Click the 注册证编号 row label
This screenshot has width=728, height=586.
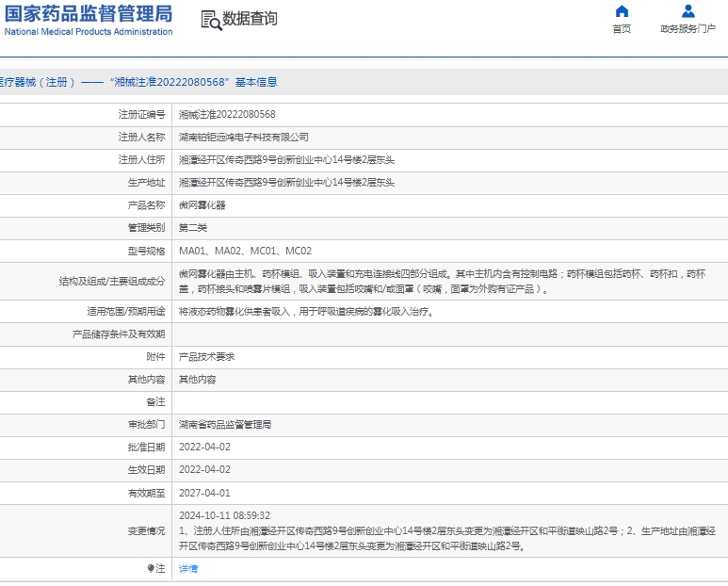point(141,114)
